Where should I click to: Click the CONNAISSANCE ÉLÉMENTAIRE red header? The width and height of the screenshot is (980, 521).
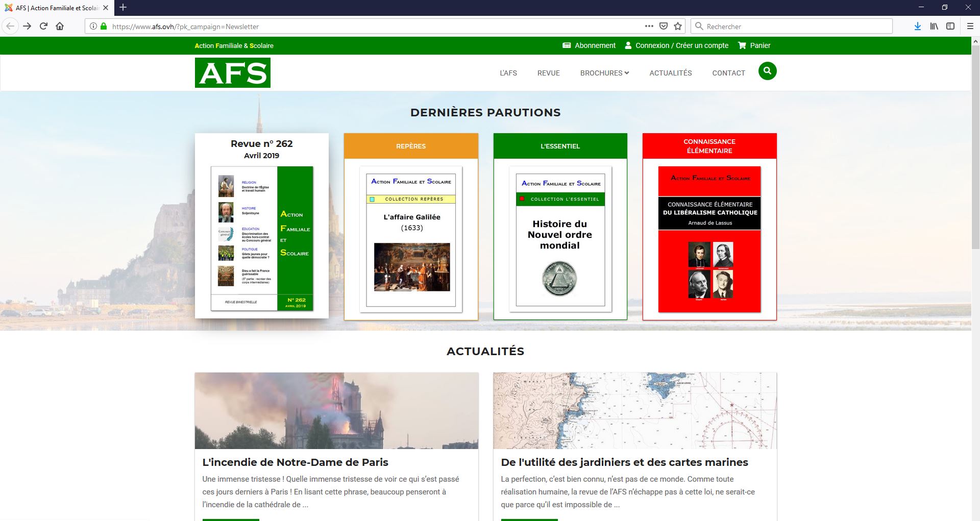709,146
